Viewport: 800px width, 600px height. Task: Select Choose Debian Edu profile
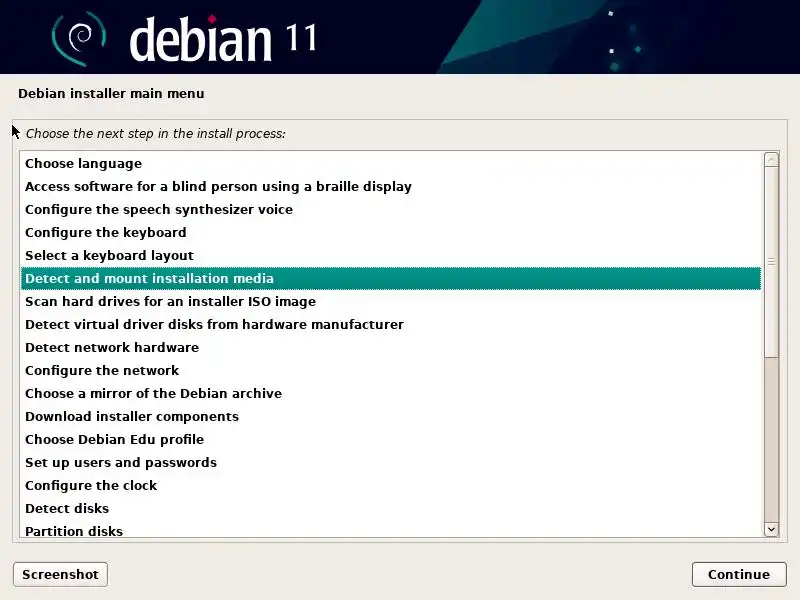coord(391,439)
